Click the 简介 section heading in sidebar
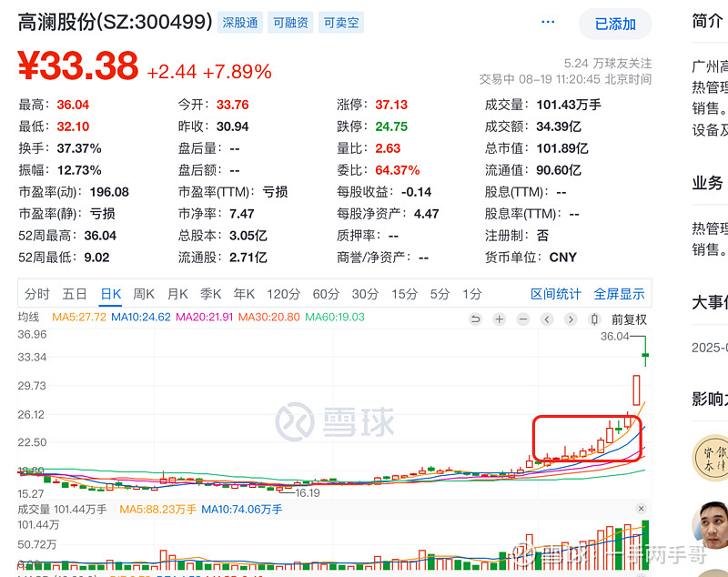Screen dimensions: 728x577 pyautogui.click(x=708, y=21)
